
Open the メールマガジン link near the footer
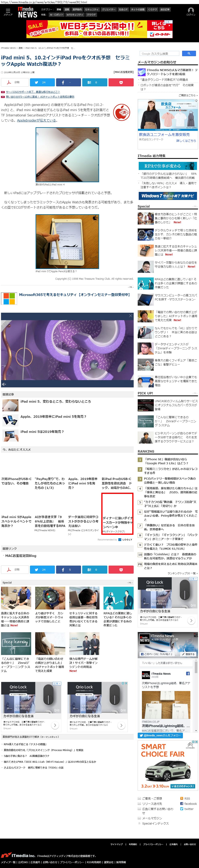152,818
